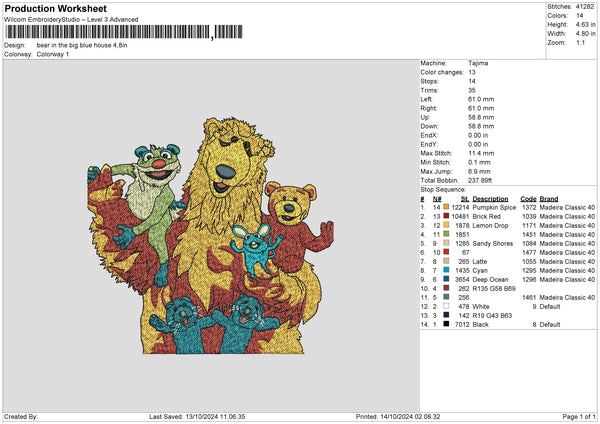600x424 pixels.
Task: Click the Trims value 35
Action: click(472, 90)
